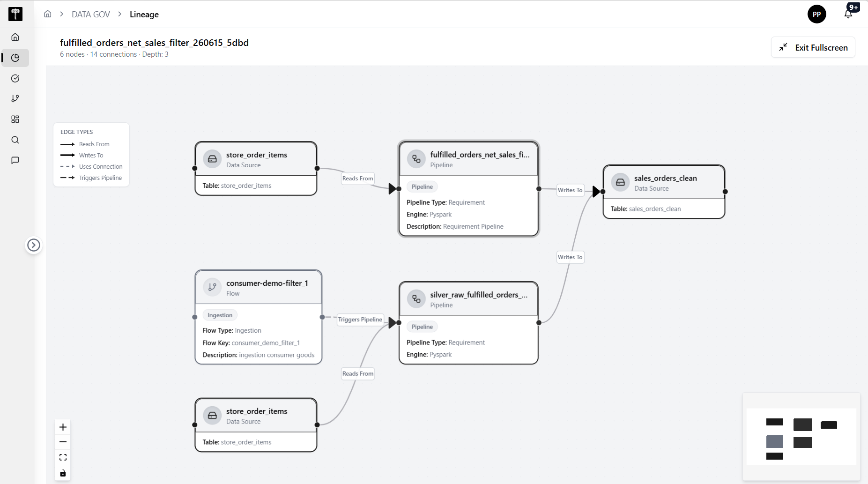The image size is (868, 484).
Task: Open the notifications bell icon
Action: click(848, 14)
